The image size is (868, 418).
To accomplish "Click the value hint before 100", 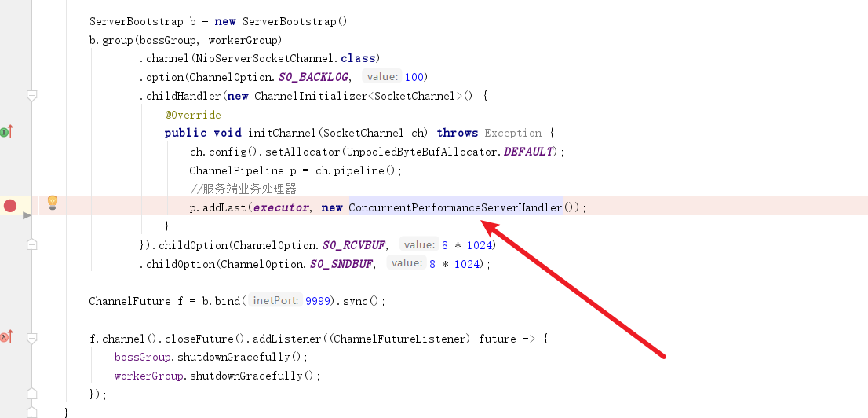I will pos(382,77).
